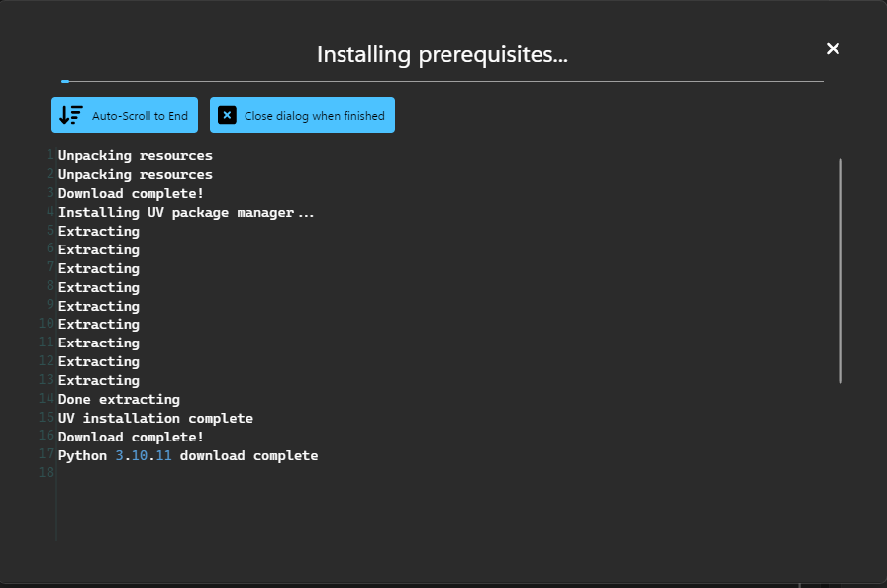
Task: Click the Extracting entry on line 13
Action: 99,380
